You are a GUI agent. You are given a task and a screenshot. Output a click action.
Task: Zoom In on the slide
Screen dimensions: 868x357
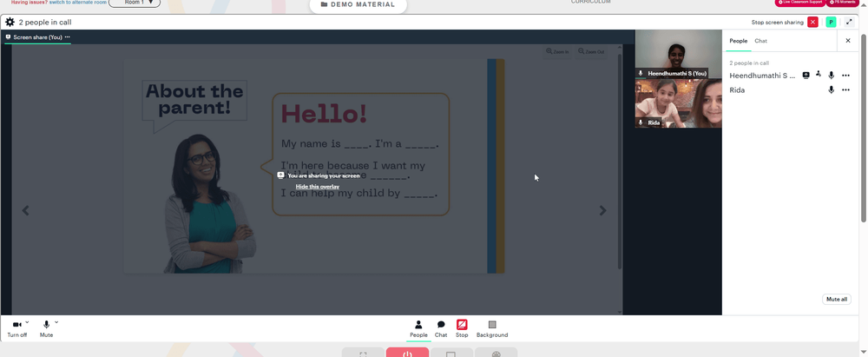[x=557, y=51]
